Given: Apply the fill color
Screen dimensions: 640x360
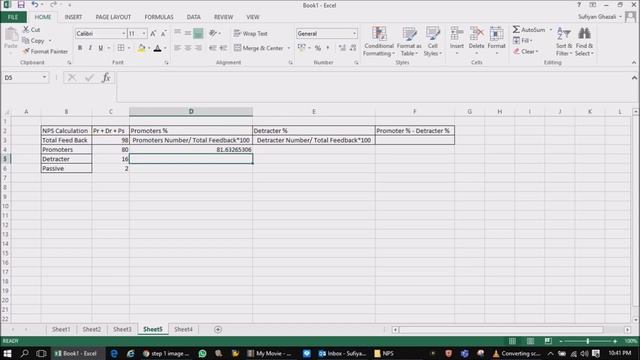Looking at the screenshot, I should 141,48.
